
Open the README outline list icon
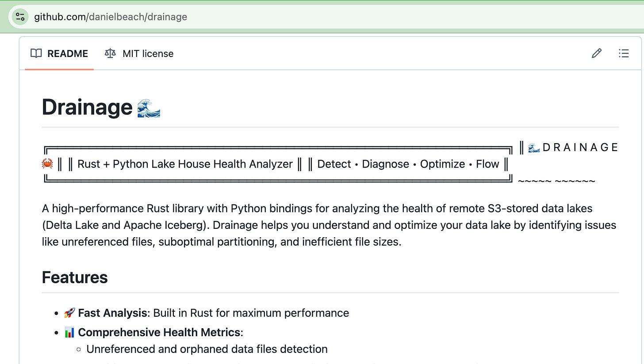(624, 53)
